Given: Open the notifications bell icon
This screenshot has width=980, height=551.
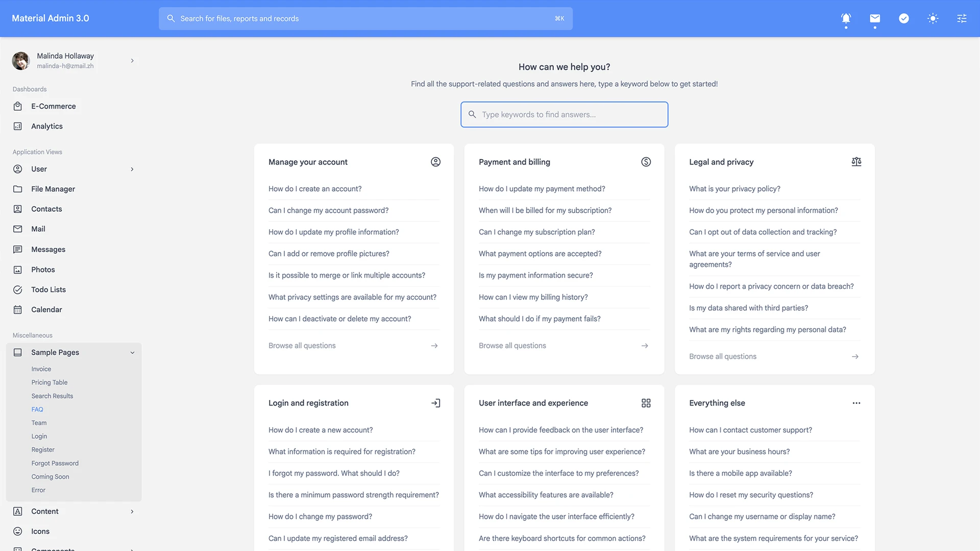Looking at the screenshot, I should pyautogui.click(x=846, y=18).
